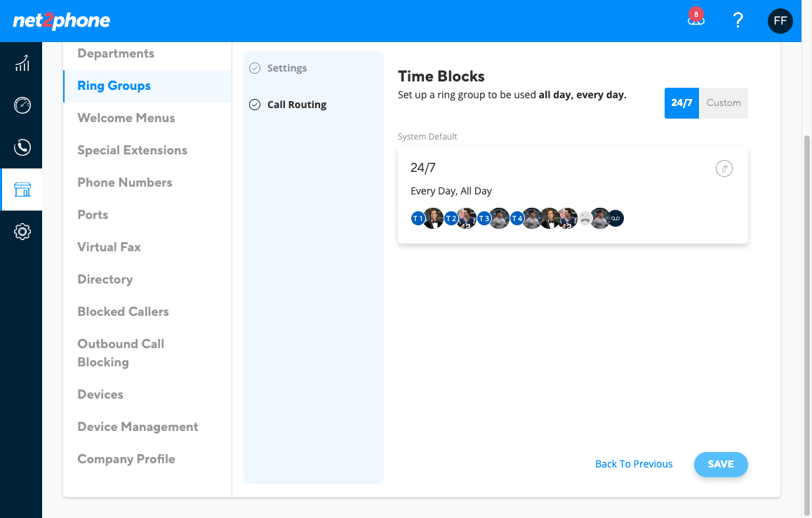The width and height of the screenshot is (812, 518).
Task: Go to the Call Routing step
Action: pos(297,105)
